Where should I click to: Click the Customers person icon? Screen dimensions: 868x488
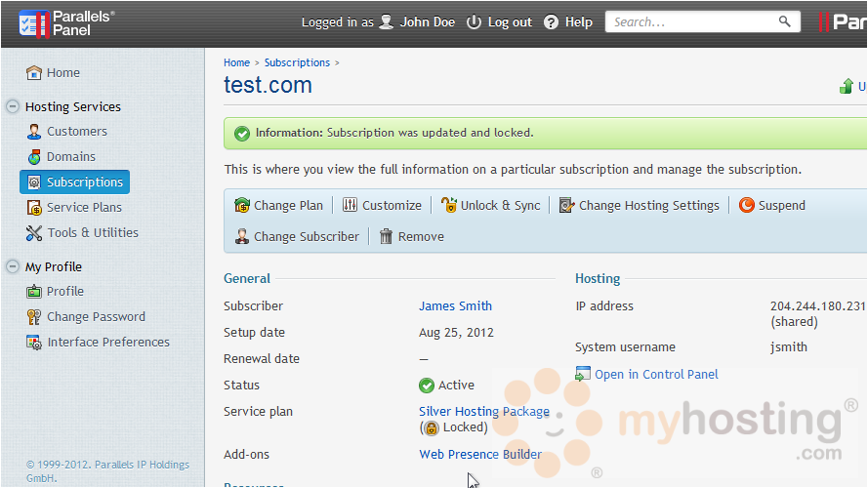(x=34, y=131)
